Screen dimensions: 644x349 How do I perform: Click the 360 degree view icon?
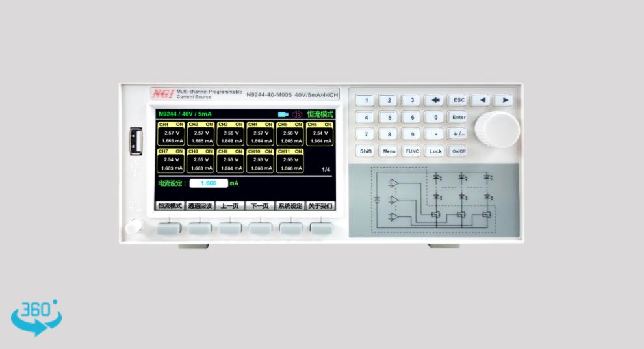coord(36,317)
